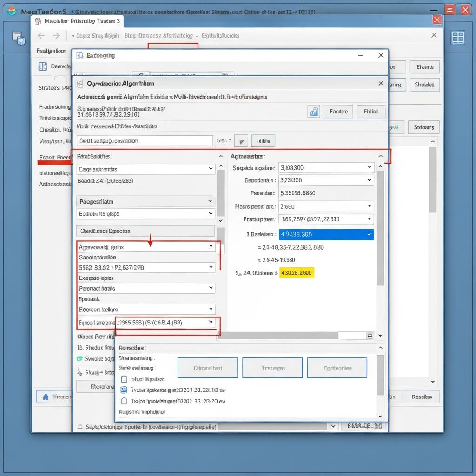Click the back navigation arrow in tester window
Viewport: 476px width, 476px height.
pos(40,35)
